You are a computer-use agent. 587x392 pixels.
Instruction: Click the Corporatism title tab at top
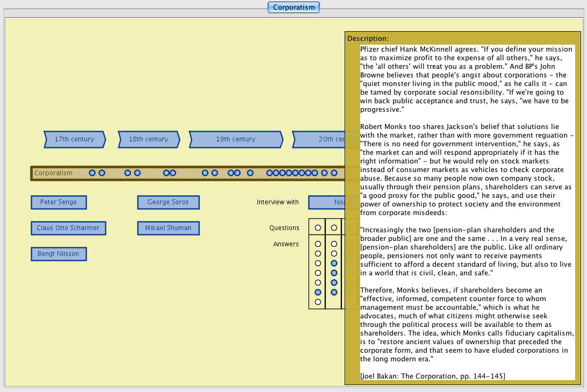pos(293,8)
